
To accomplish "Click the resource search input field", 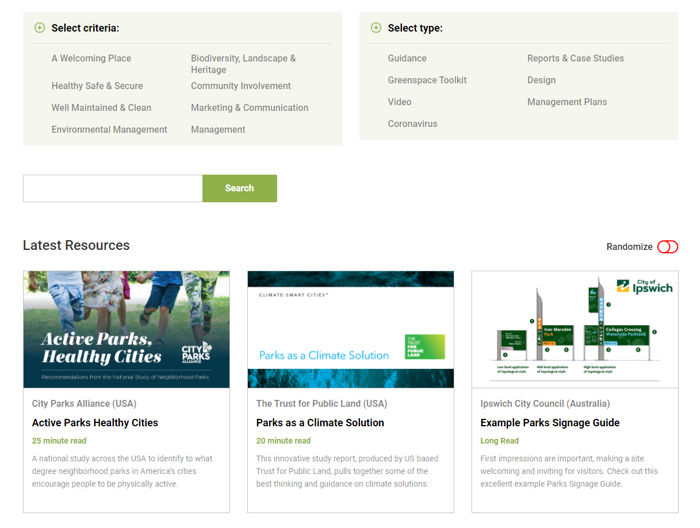I will (113, 188).
